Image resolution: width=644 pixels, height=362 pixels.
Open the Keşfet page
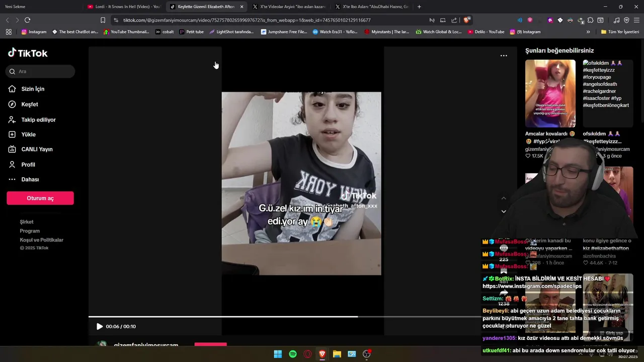(30, 105)
